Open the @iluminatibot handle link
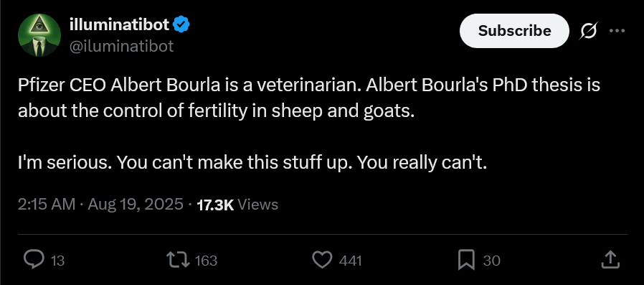This screenshot has height=285, width=644. [122, 46]
